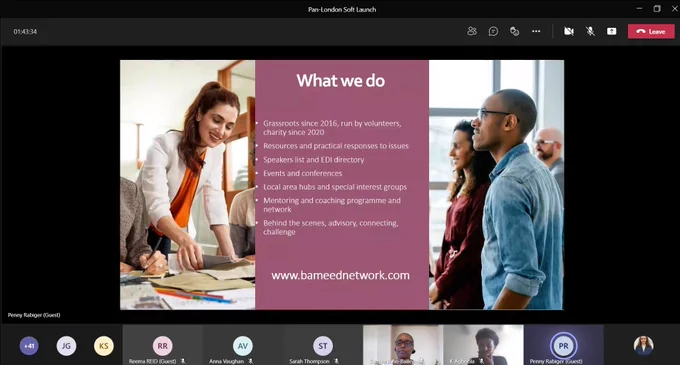Select the Anna Vaughan participant tile
This screenshot has height=365, width=680.
pyautogui.click(x=243, y=345)
